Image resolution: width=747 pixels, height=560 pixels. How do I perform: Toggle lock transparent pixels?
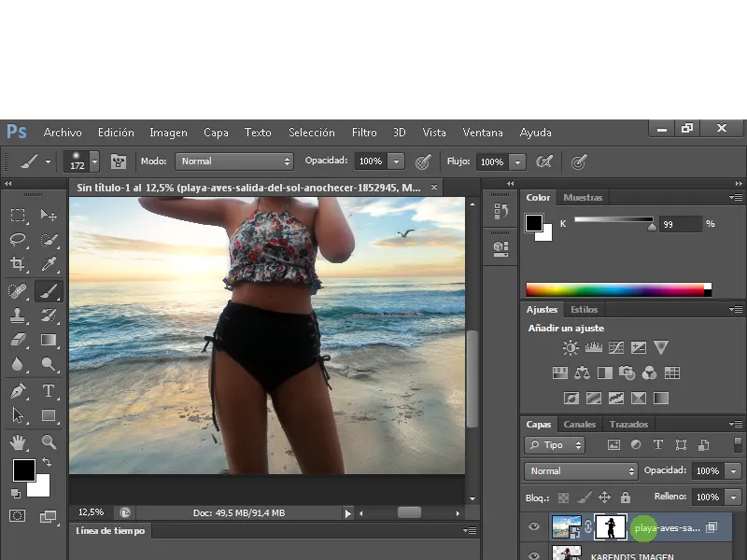click(x=563, y=497)
